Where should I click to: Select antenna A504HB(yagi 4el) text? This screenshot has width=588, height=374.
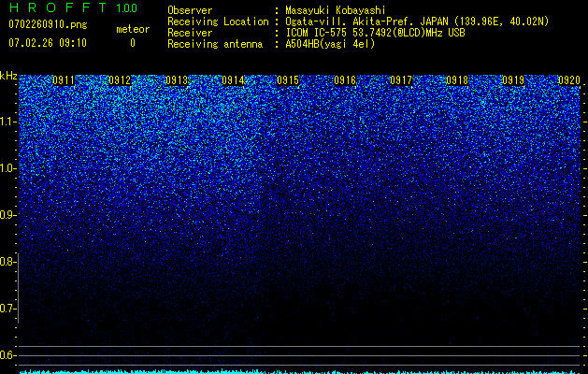[x=330, y=44]
